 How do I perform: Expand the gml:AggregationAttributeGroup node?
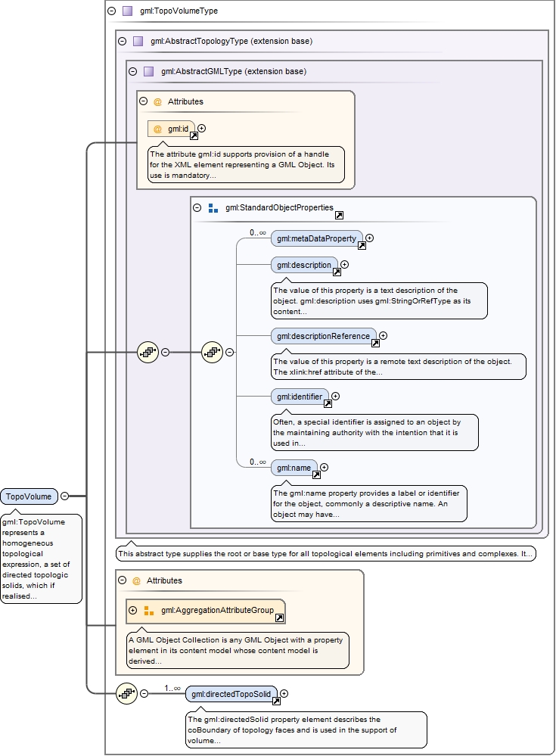click(133, 610)
